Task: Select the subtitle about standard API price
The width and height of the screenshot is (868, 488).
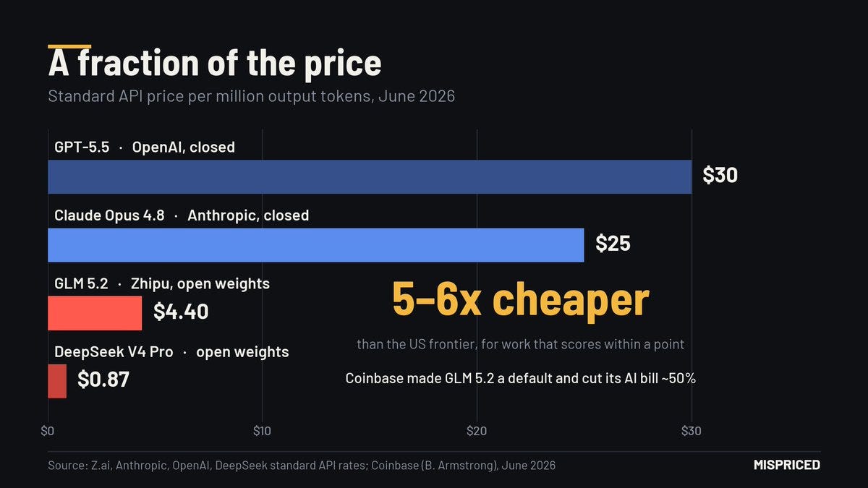Action: (x=252, y=96)
